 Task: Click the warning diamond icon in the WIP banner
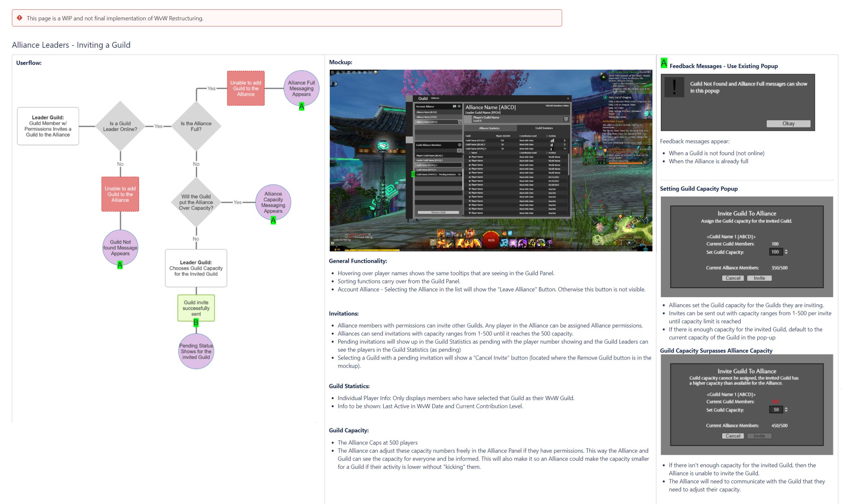tap(20, 18)
